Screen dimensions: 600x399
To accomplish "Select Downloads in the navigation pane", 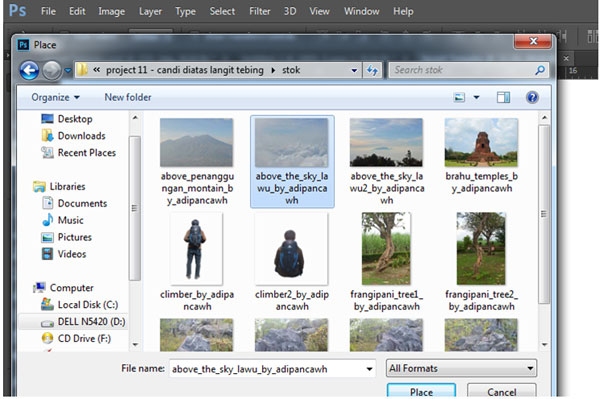I will pos(81,136).
